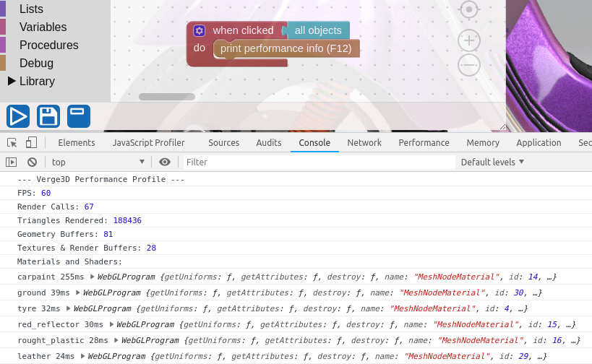Open the Lists category

pyautogui.click(x=31, y=9)
